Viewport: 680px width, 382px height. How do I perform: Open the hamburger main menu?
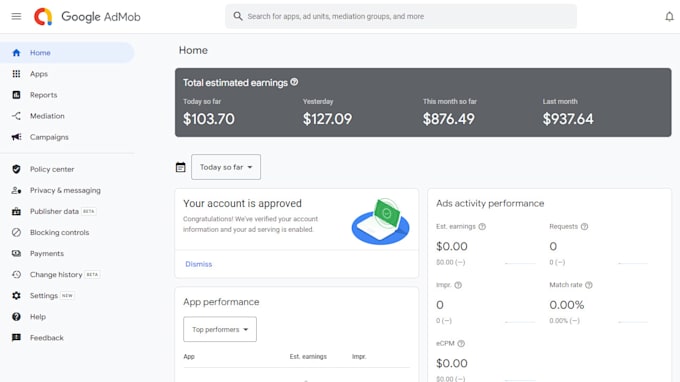[x=16, y=16]
